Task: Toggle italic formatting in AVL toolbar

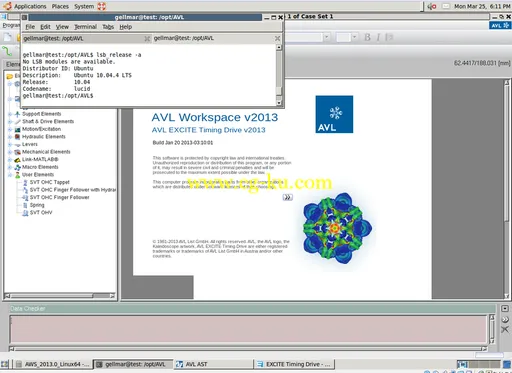Action: tap(378, 37)
